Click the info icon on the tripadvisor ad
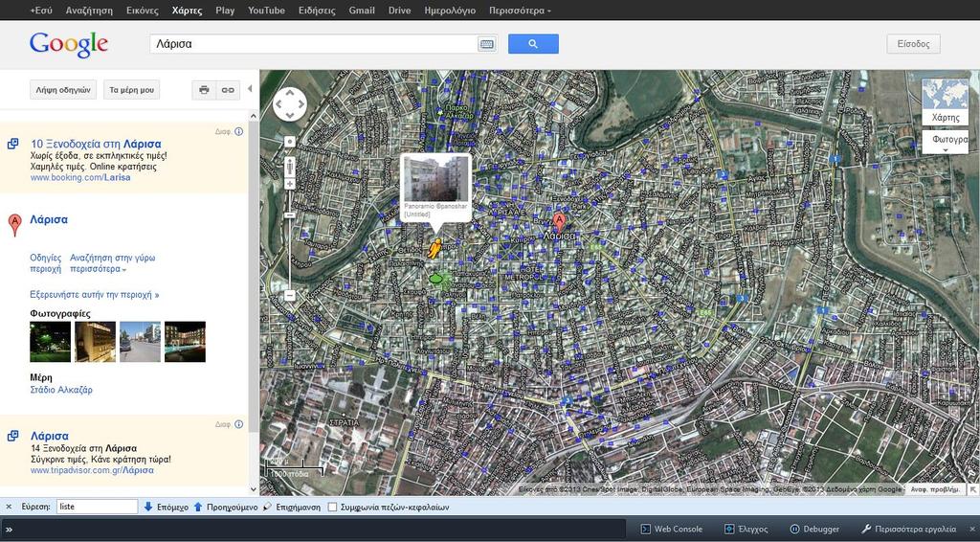The width and height of the screenshot is (980, 542). [238, 424]
